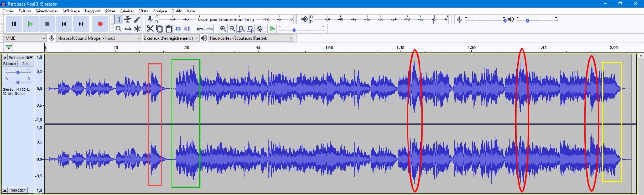644x195 pixels.
Task: Stop the audio with the Stop button
Action: tap(47, 24)
